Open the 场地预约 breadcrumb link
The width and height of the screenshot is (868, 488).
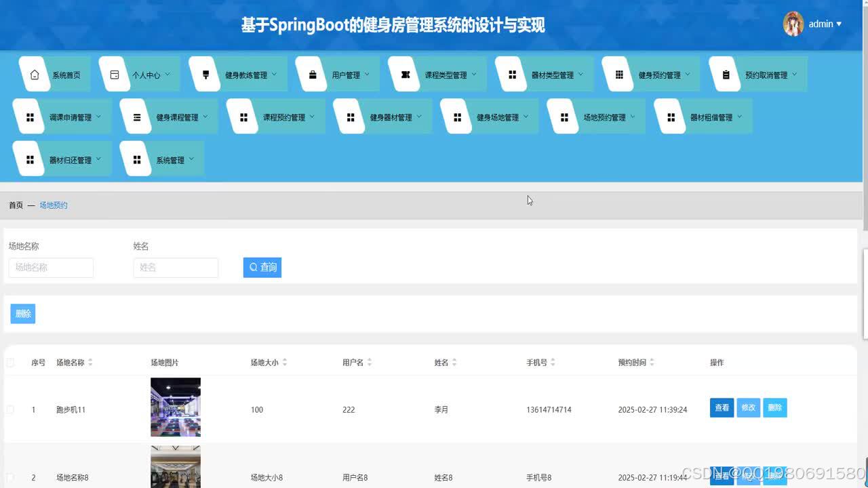click(54, 205)
